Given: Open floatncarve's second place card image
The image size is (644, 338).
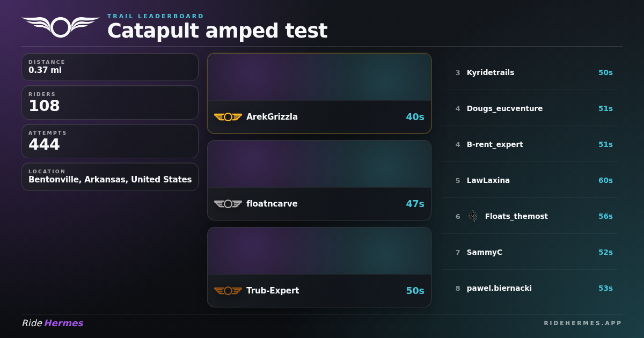Looking at the screenshot, I should click(319, 164).
